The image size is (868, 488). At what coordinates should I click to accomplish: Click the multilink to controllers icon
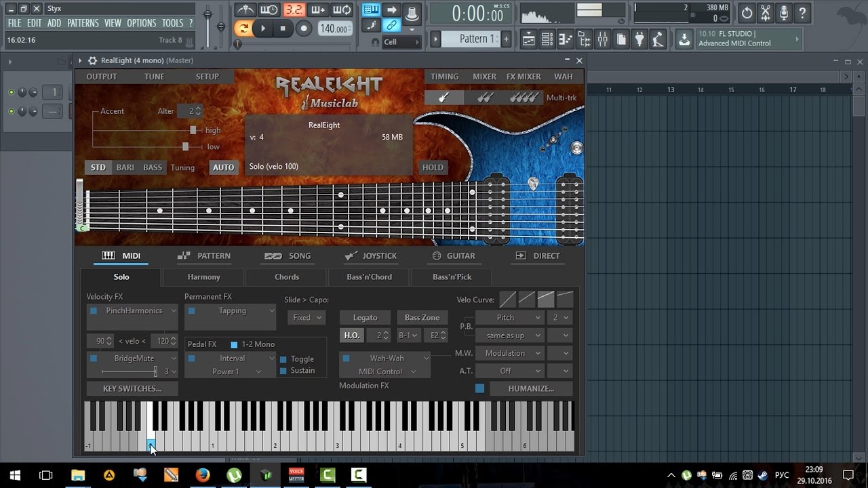click(391, 26)
